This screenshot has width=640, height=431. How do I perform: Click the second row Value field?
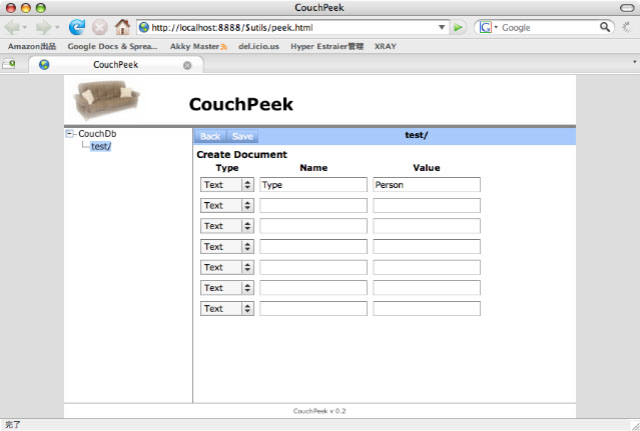click(x=427, y=205)
